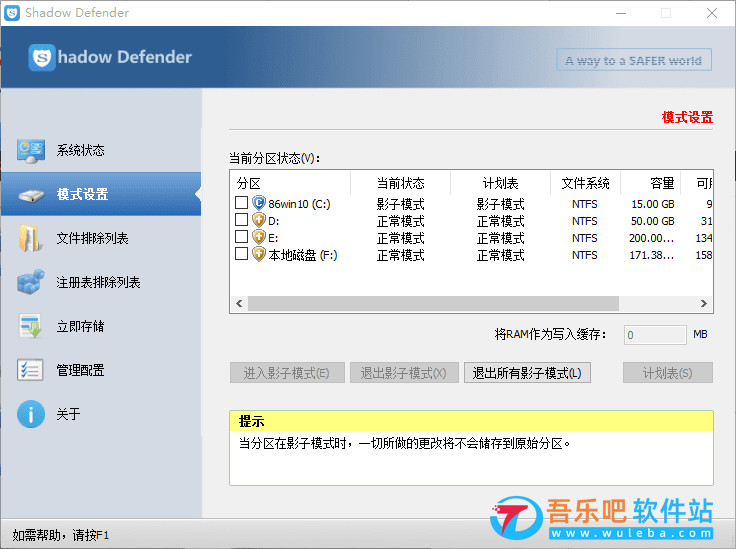This screenshot has height=549, width=736.
Task: Click the 计划表 column header
Action: point(500,183)
